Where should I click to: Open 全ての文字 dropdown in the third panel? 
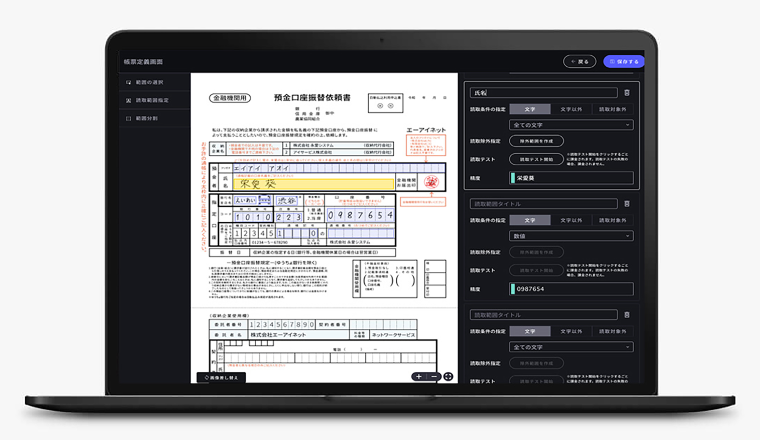point(571,347)
